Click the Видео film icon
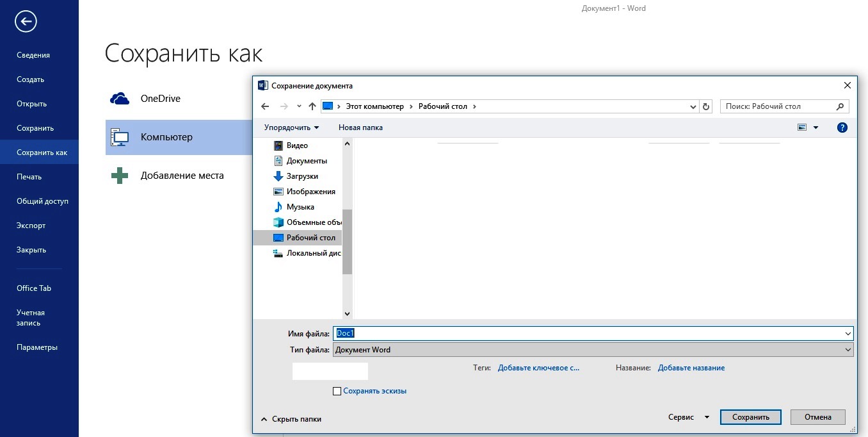868x437 pixels. coord(278,145)
